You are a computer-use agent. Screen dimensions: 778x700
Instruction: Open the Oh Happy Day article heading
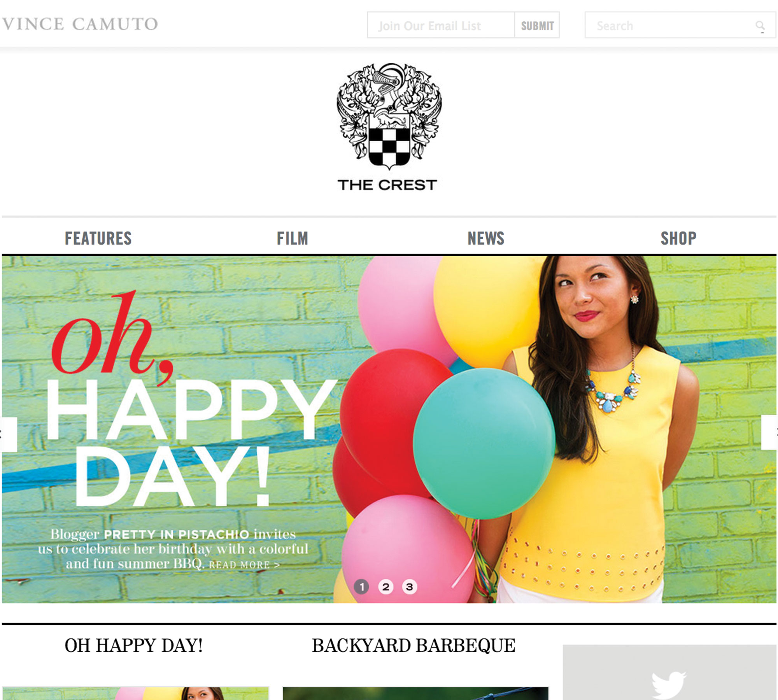[133, 646]
